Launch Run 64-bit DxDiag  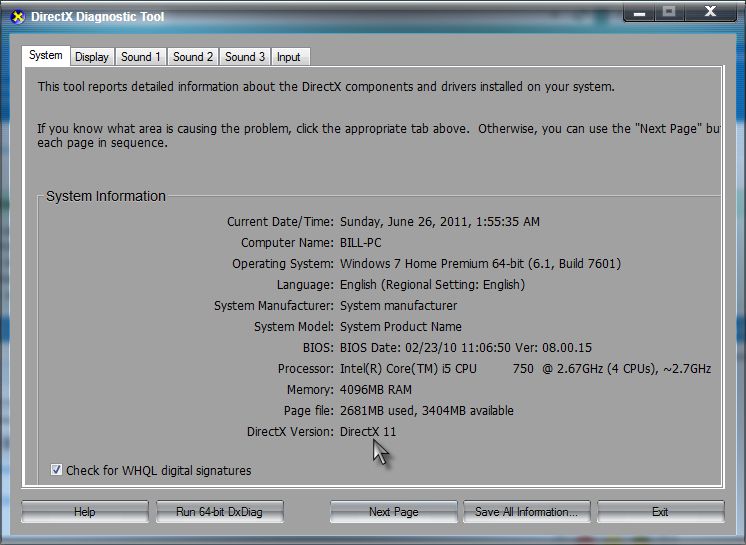(219, 512)
